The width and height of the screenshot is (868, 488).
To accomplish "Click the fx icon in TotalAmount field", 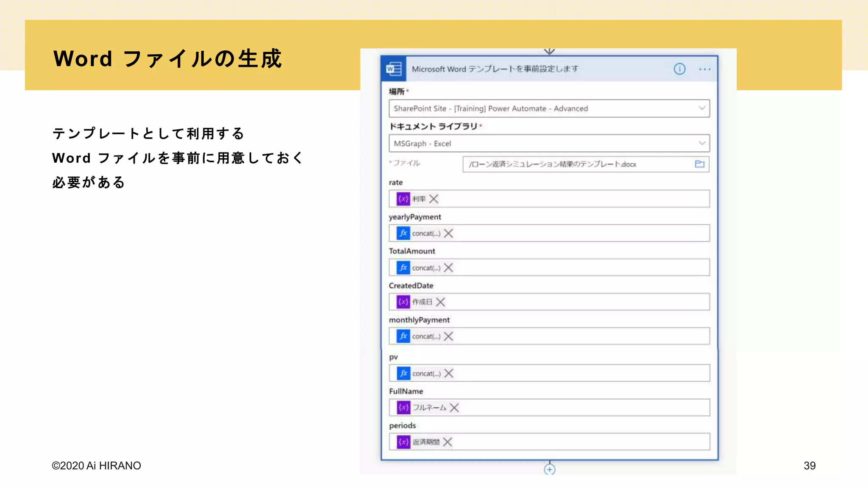I will (x=403, y=267).
